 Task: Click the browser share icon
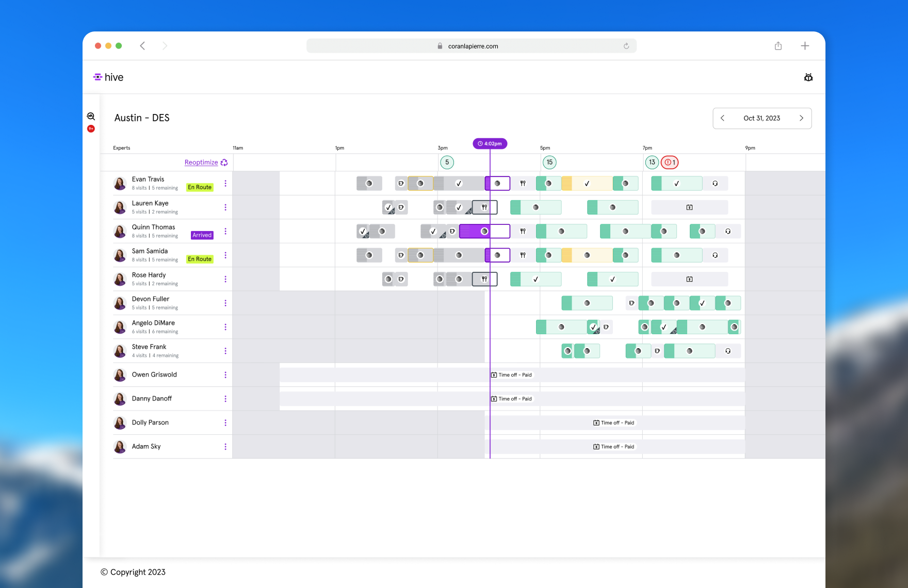[778, 46]
